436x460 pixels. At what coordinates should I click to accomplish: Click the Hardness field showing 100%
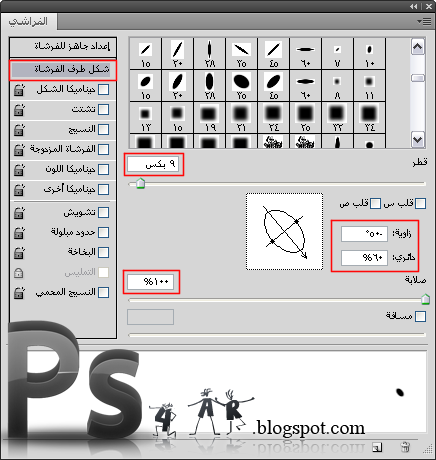[x=150, y=282]
